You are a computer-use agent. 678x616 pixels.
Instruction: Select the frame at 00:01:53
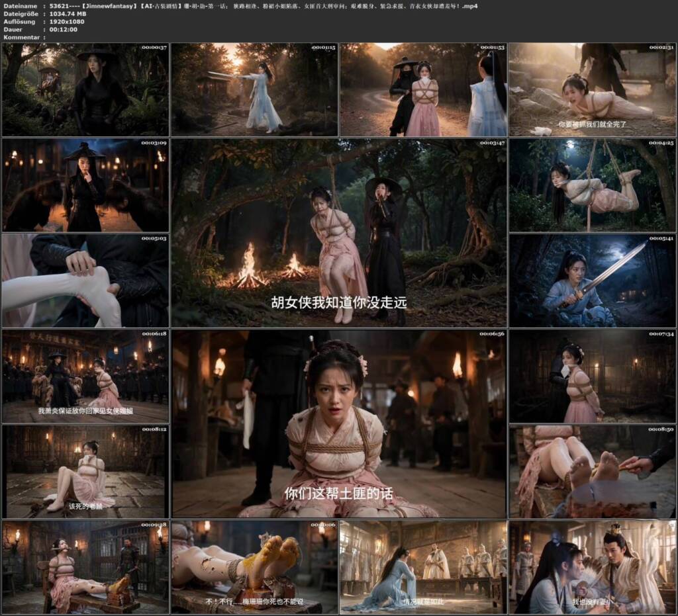(423, 89)
